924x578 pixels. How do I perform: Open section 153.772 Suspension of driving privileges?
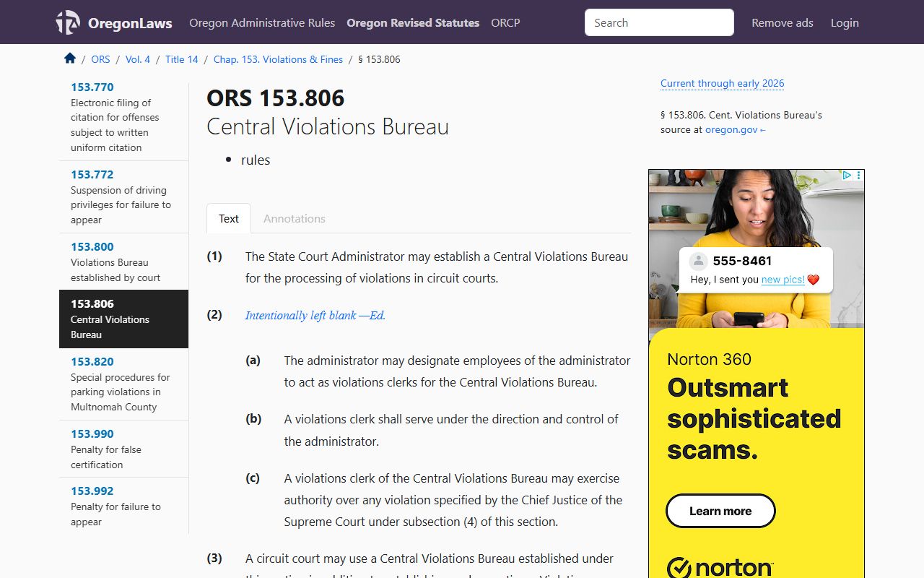click(x=123, y=197)
